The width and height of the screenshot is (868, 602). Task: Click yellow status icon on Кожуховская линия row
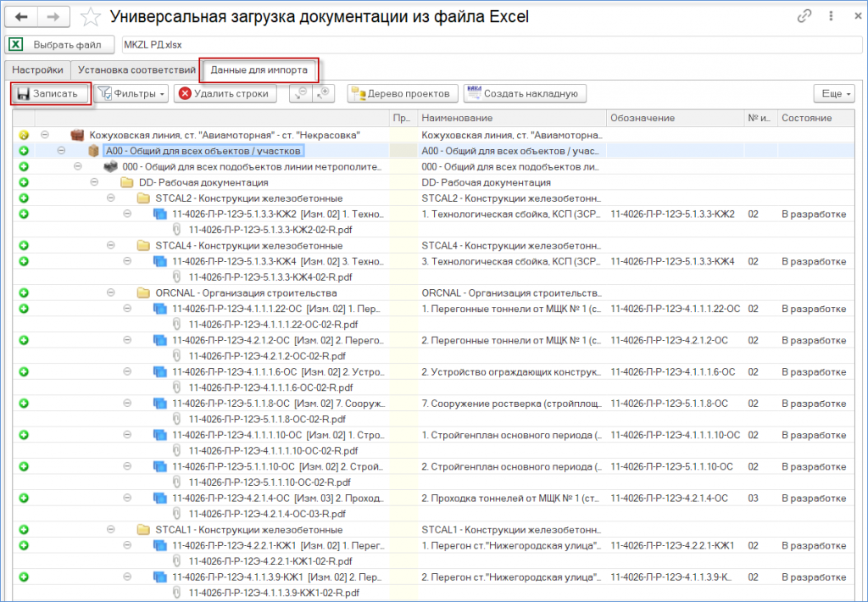[23, 135]
